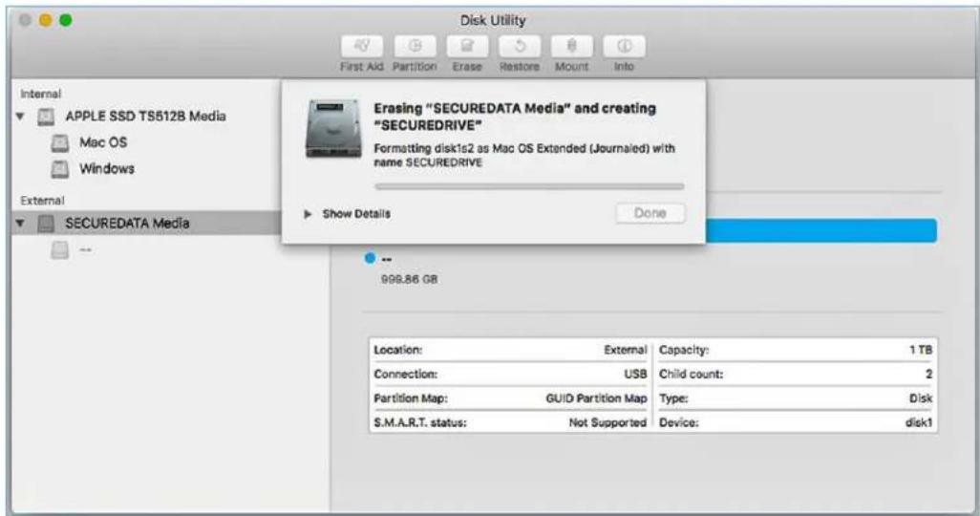980x516 pixels.
Task: Click the Mac OS volume icon
Action: [x=60, y=143]
